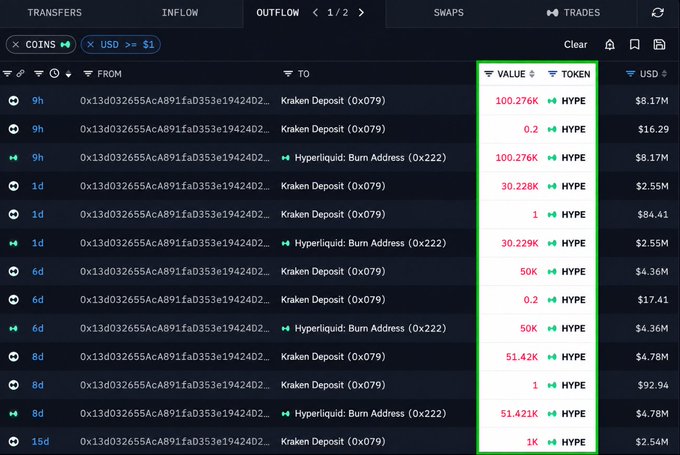Click the $17.41 USD amount
680x455 pixels.
(x=653, y=300)
